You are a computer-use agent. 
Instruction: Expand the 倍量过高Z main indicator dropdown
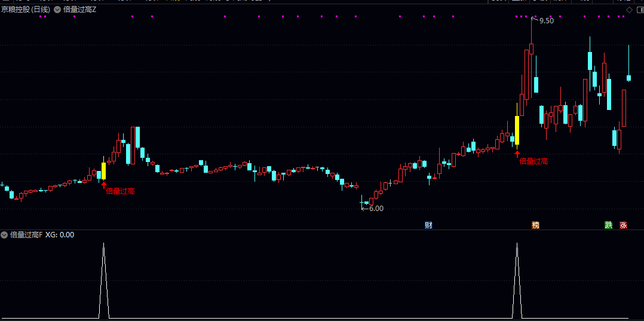click(57, 10)
